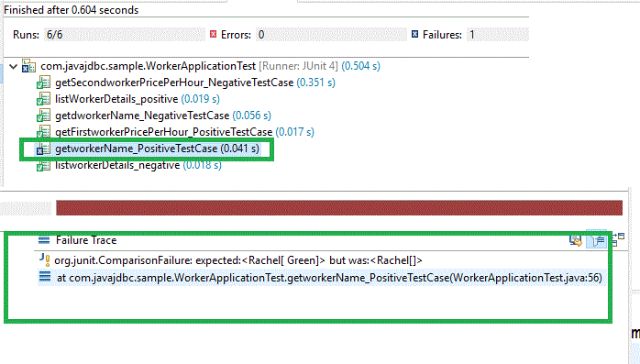Click passed icon of getSecondworkerPricePerHour_NegativeTestCase

point(43,83)
